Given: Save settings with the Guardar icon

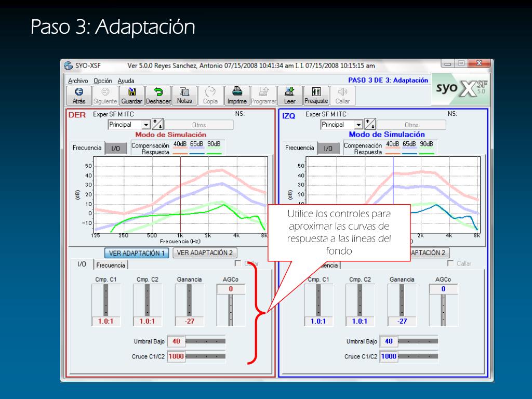Looking at the screenshot, I should click(131, 96).
